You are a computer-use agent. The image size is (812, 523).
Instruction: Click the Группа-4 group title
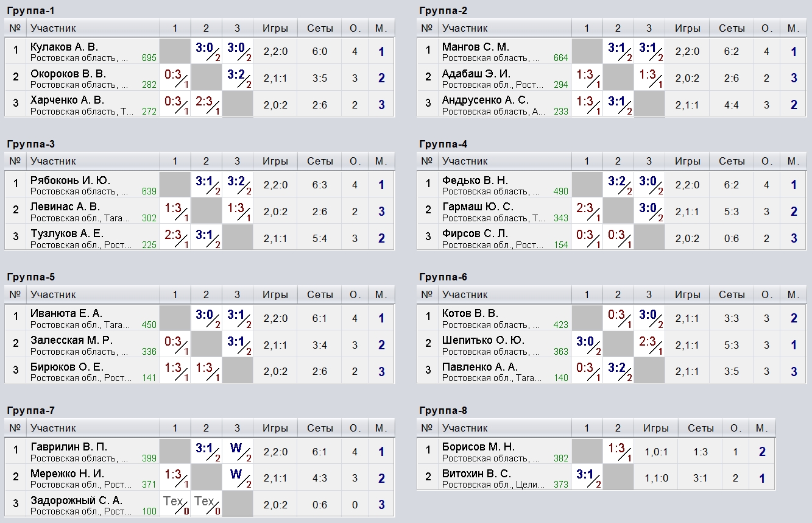[x=443, y=144]
